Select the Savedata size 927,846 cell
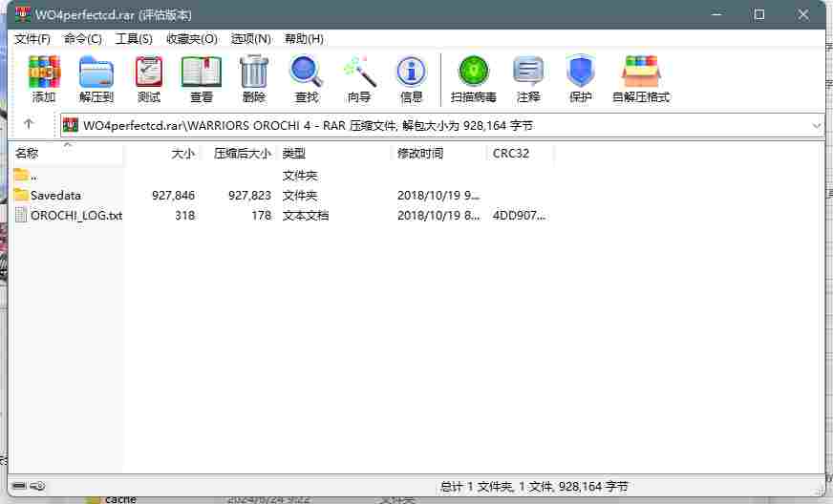833x504 pixels. 173,196
